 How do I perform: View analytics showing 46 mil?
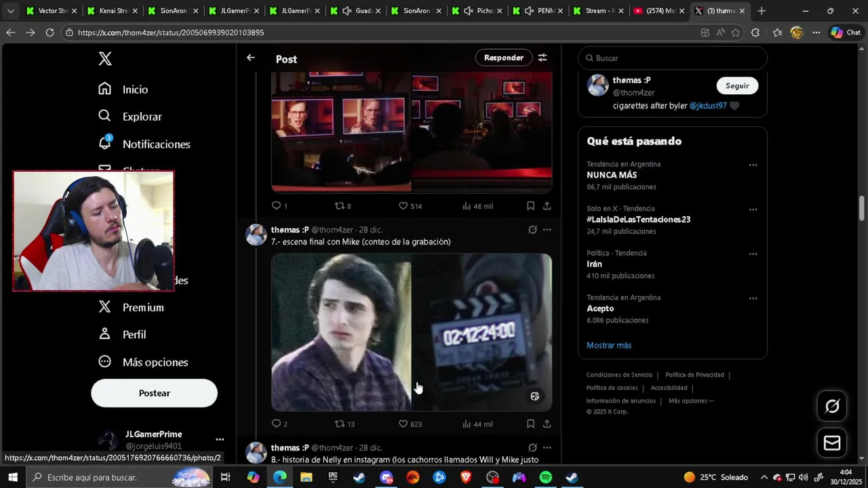(477, 205)
